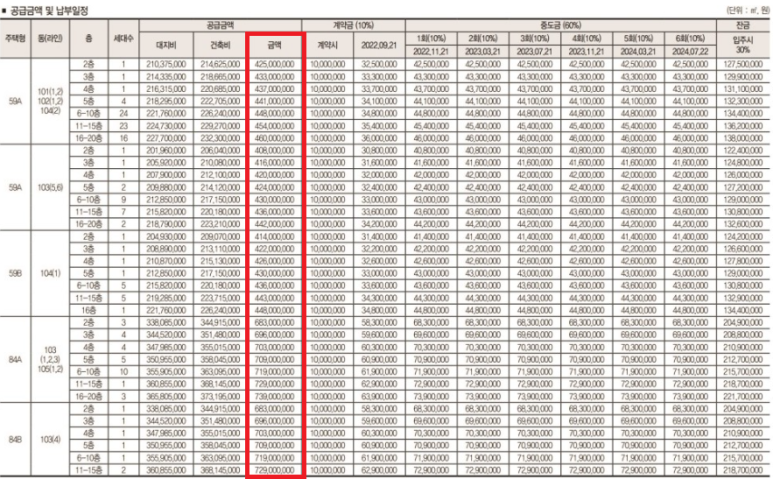Click the 2022.11.21 date header
Screen dimensions: 773x479
click(431, 52)
